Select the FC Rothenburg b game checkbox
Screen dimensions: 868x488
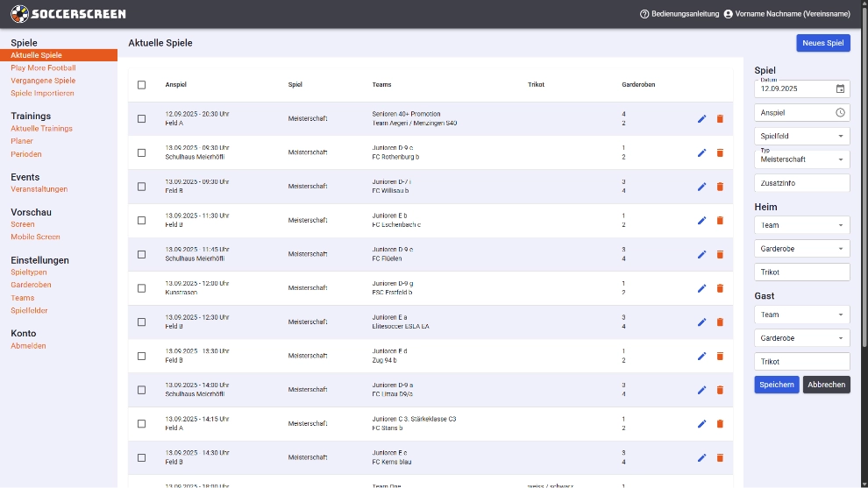pyautogui.click(x=142, y=152)
